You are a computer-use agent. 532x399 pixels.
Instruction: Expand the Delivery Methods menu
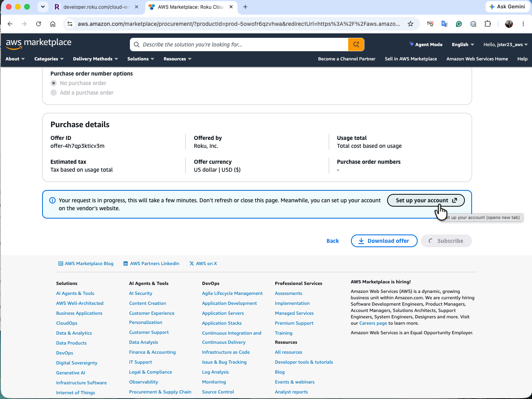pos(96,59)
